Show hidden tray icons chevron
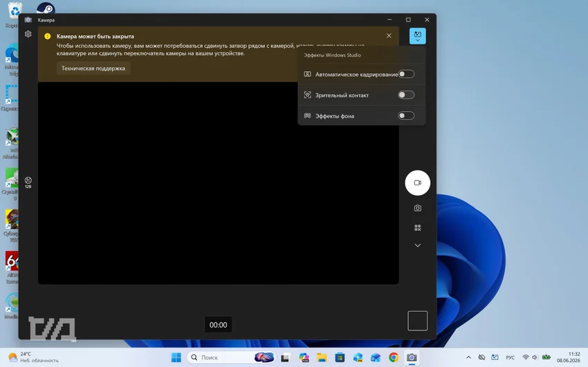 tap(468, 357)
